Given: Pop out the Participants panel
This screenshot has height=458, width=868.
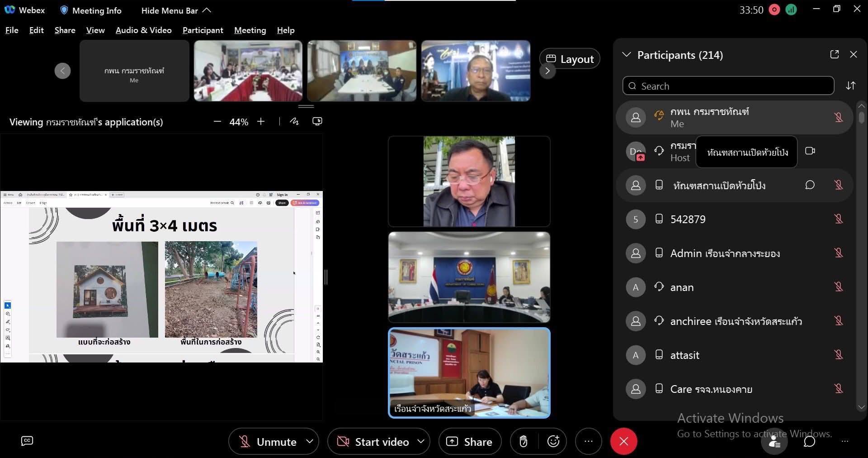Looking at the screenshot, I should (x=834, y=54).
